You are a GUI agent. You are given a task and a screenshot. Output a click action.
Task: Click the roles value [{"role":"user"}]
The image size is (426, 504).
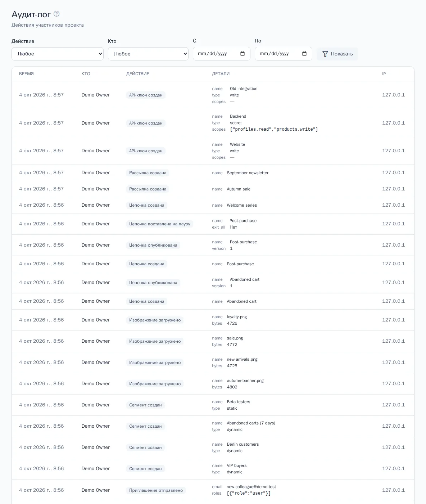tap(249, 493)
